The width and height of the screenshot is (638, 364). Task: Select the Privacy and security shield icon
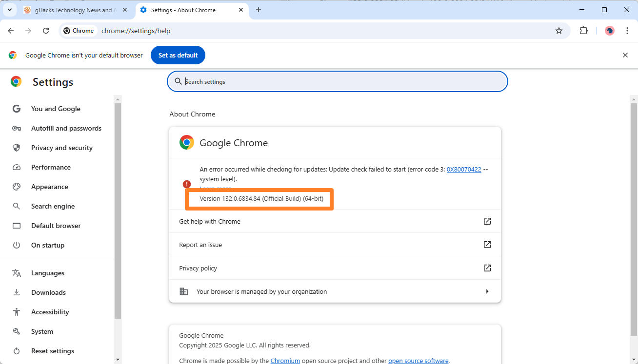tap(16, 148)
